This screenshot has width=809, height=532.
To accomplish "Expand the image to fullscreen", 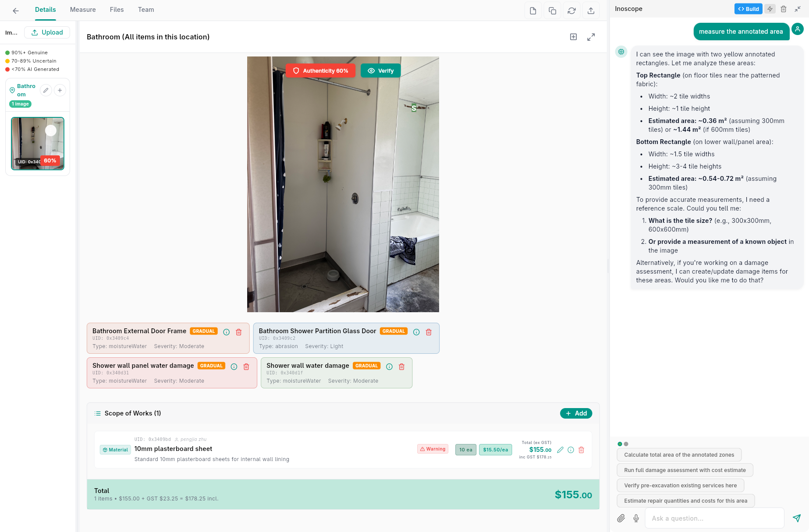I will (x=591, y=37).
